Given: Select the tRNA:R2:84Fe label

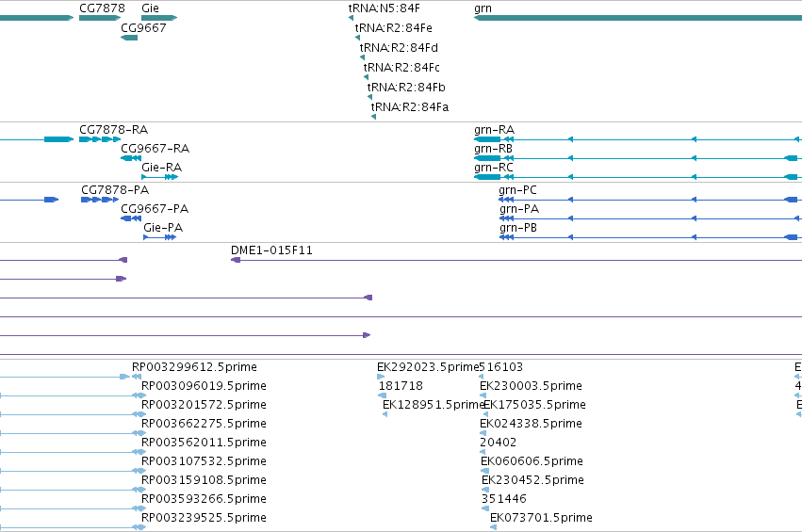Looking at the screenshot, I should (x=393, y=27).
